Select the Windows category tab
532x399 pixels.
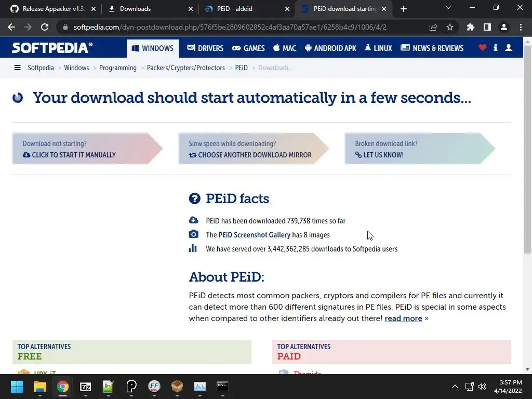[153, 48]
